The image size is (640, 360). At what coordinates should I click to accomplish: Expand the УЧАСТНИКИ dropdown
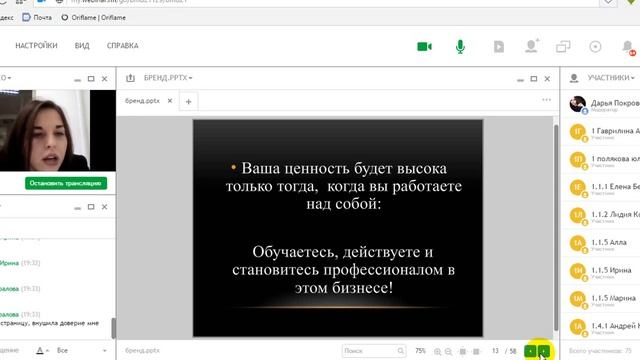[611, 78]
